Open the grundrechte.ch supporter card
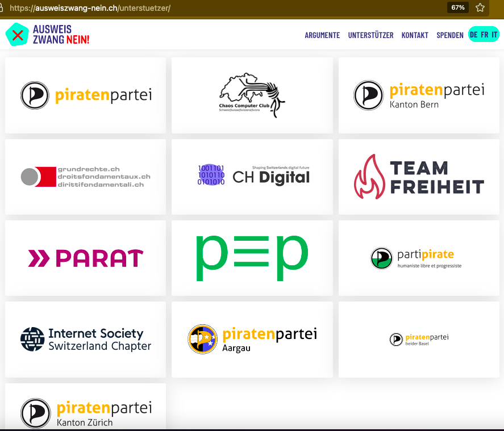The image size is (504, 431). click(85, 177)
